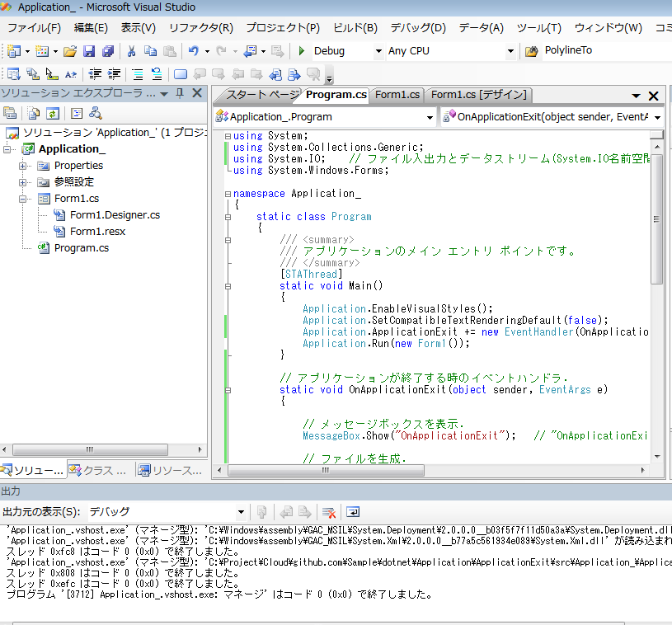Click the Navigate Backward icon
Viewport: 672px width, 625px height.
point(250,51)
